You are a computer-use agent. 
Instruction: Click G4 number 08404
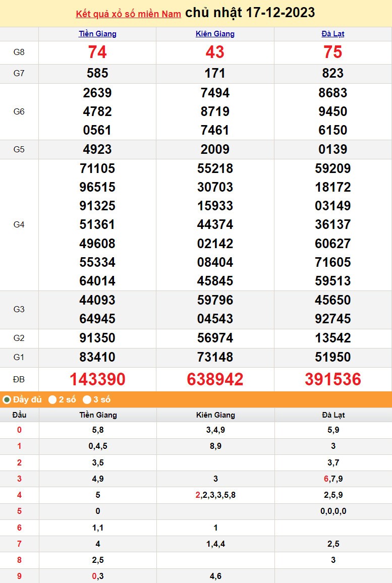[215, 262]
